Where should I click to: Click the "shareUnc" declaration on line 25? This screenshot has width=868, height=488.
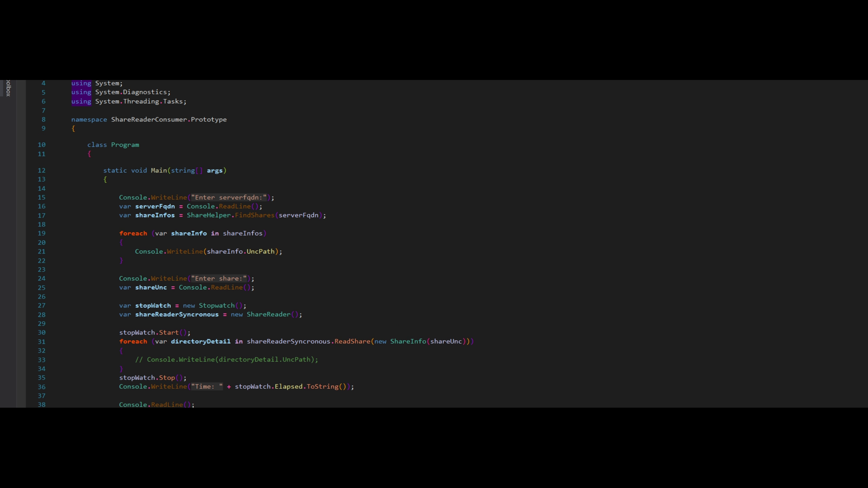[151, 287]
